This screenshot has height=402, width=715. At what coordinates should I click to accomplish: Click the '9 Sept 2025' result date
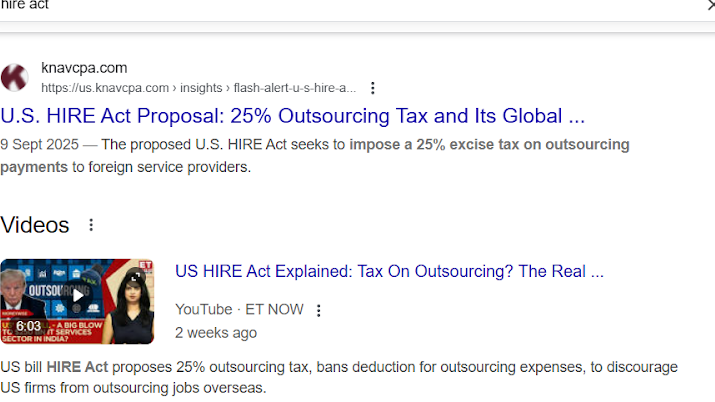(x=41, y=144)
